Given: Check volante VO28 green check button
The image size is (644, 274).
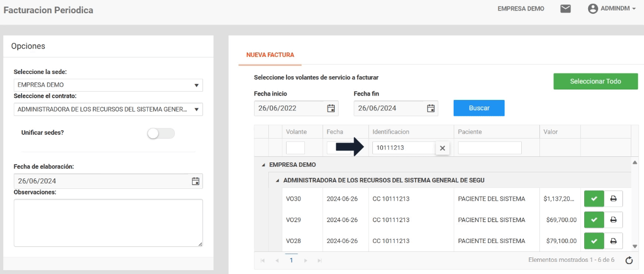Looking at the screenshot, I should pos(594,240).
